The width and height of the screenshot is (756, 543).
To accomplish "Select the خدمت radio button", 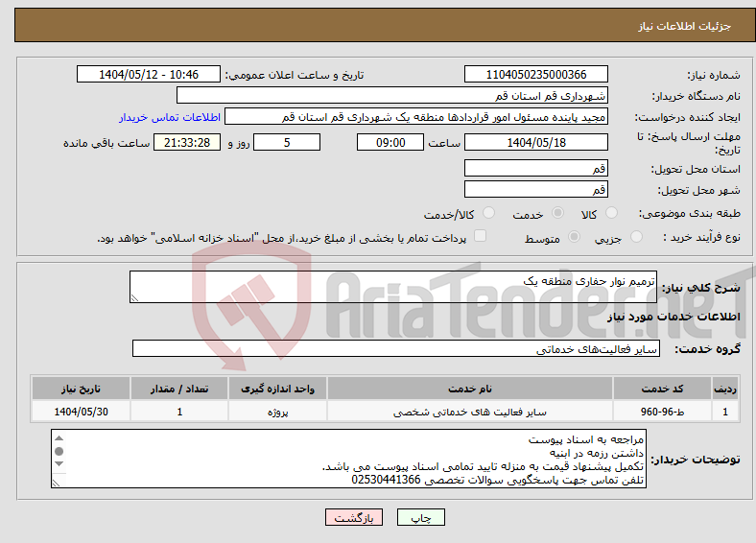I will click(x=557, y=213).
